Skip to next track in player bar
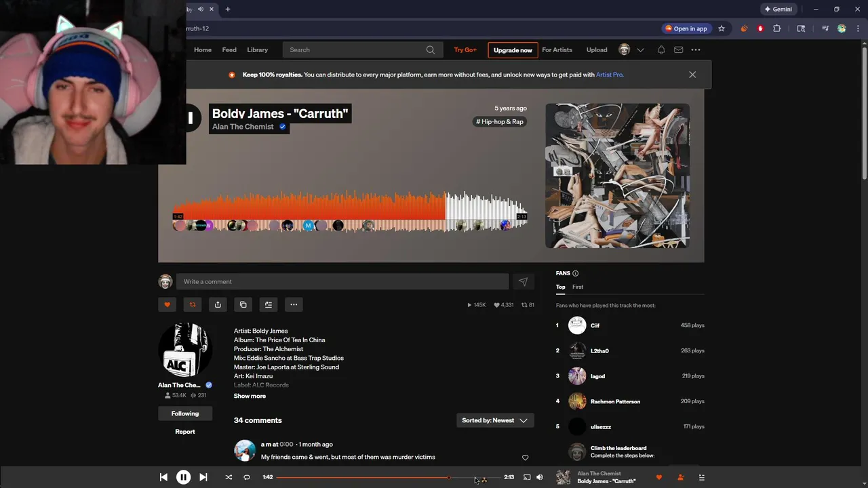Screen dimensions: 868x488 click(203, 477)
